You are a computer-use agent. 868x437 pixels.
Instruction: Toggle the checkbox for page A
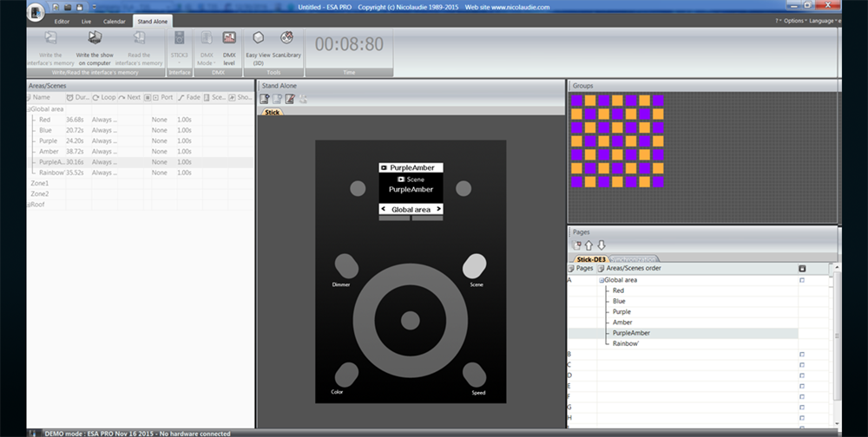pos(801,280)
